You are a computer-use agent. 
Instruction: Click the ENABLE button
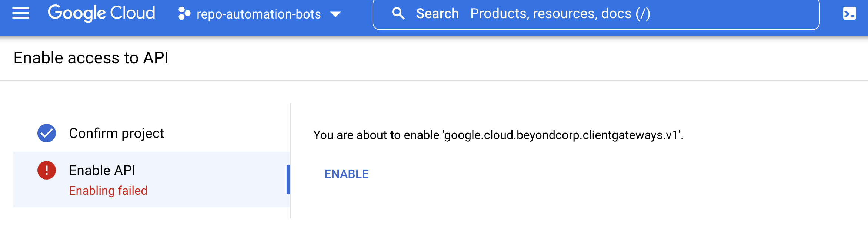click(346, 173)
